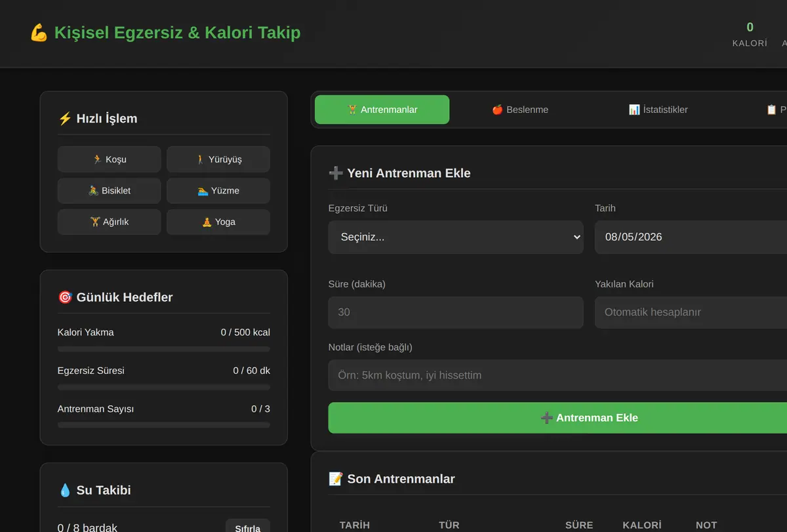The width and height of the screenshot is (787, 532).
Task: Click the lightning icon beside Hızlı İşlem
Action: 65,119
